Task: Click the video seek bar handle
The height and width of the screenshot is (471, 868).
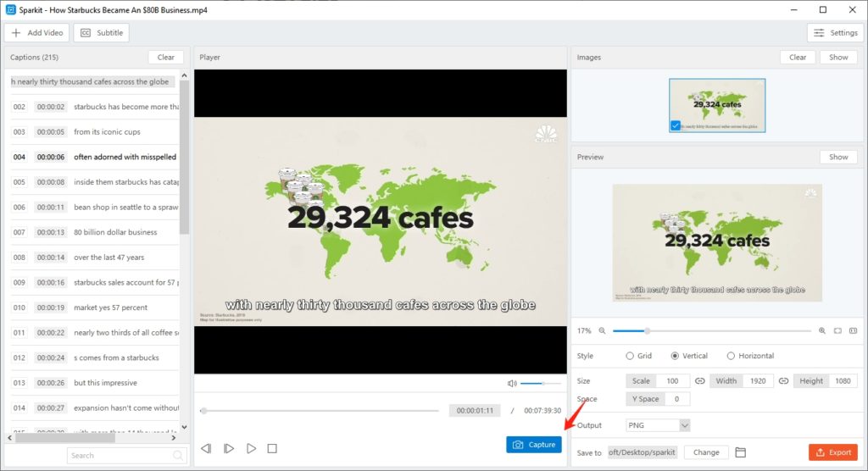Action: tap(203, 411)
